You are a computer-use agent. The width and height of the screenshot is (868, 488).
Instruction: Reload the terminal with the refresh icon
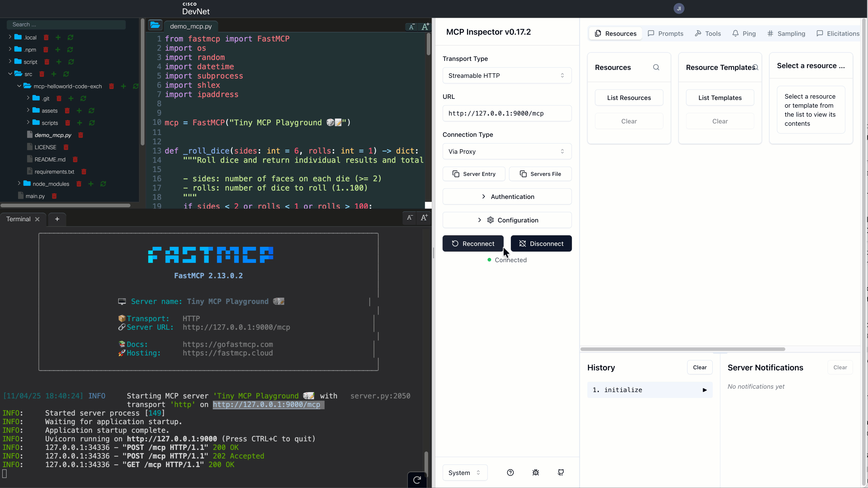click(417, 480)
